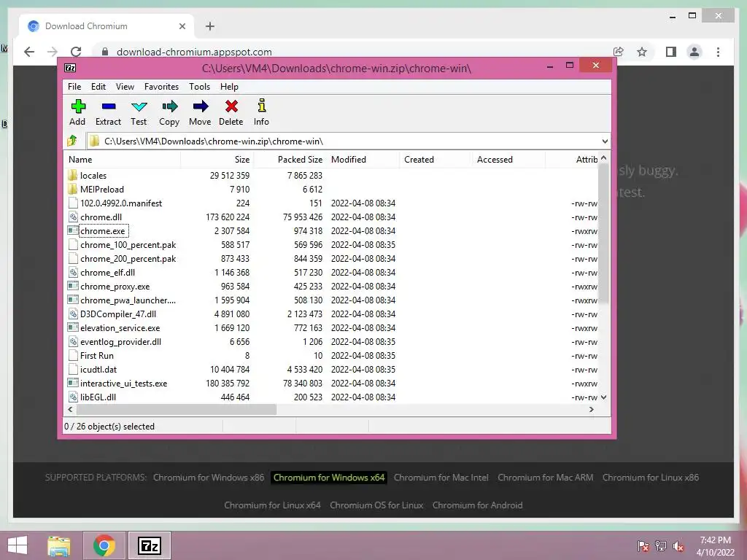Open Chrome side panel icon
This screenshot has width=747, height=560.
671,52
